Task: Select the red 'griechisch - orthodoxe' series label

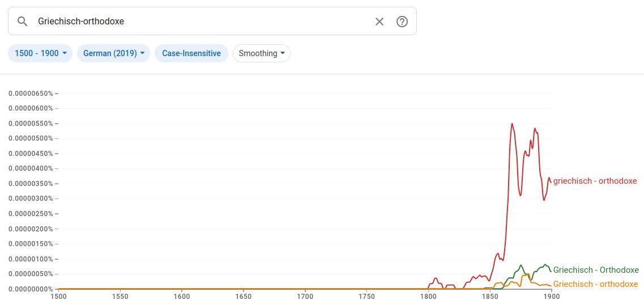Action: pos(595,181)
